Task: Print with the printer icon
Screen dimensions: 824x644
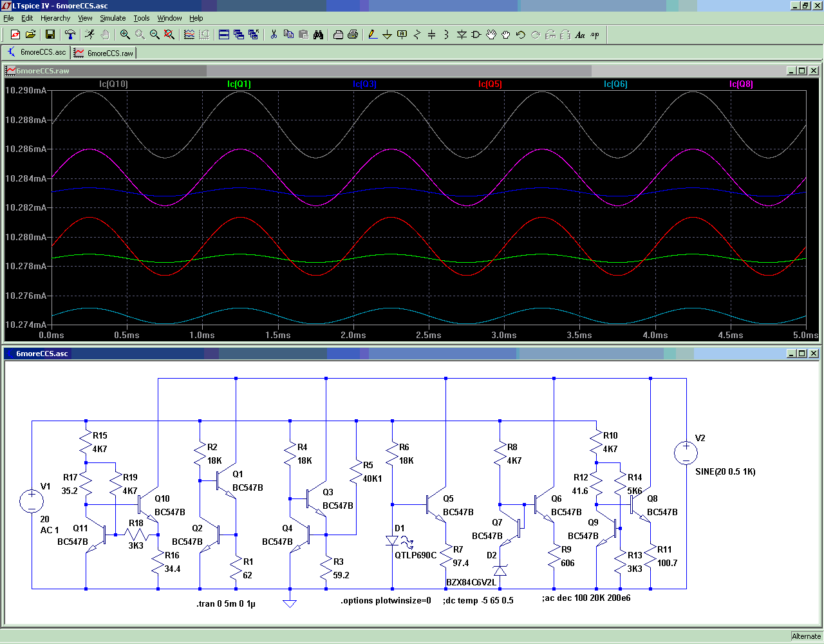Action: tap(353, 35)
